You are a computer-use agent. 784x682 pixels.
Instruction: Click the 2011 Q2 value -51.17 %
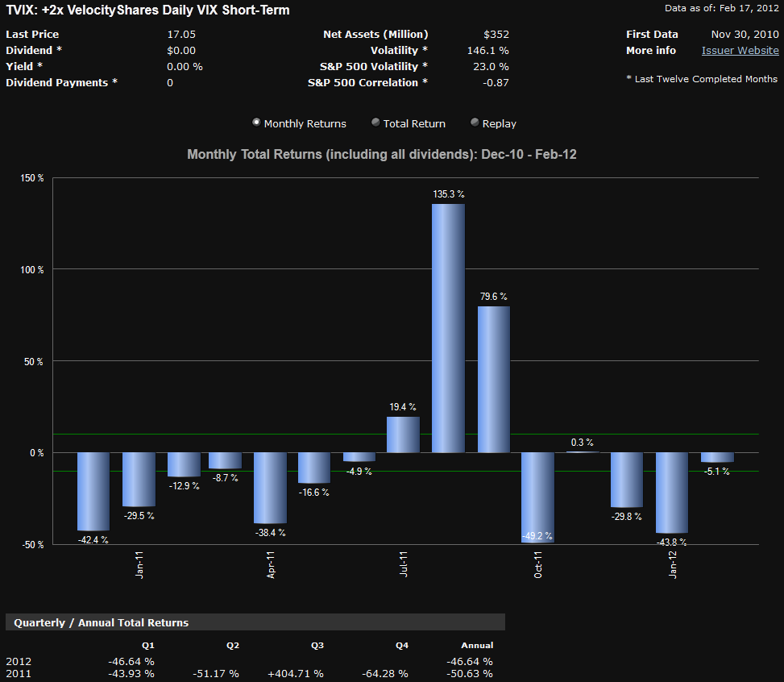(215, 673)
